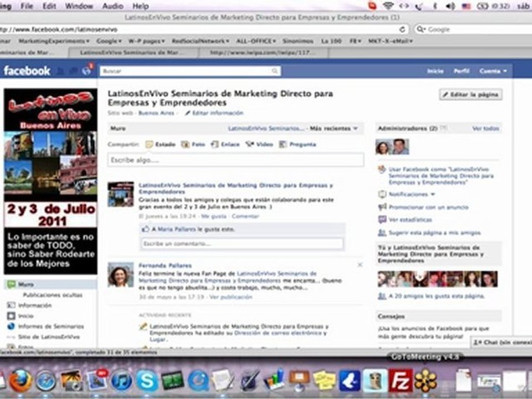This screenshot has width=532, height=399.
Task: Open Sitio de LatinosEnVivo in sidebar
Action: click(49, 337)
